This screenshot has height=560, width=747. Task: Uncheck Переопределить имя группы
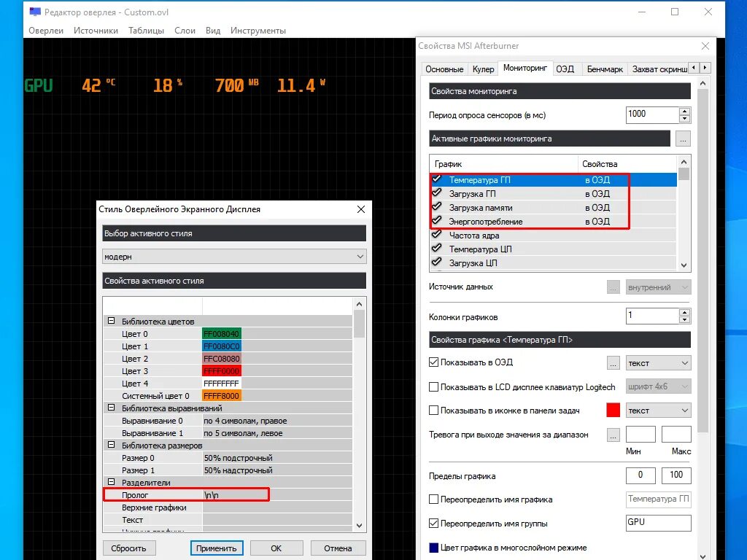point(433,524)
